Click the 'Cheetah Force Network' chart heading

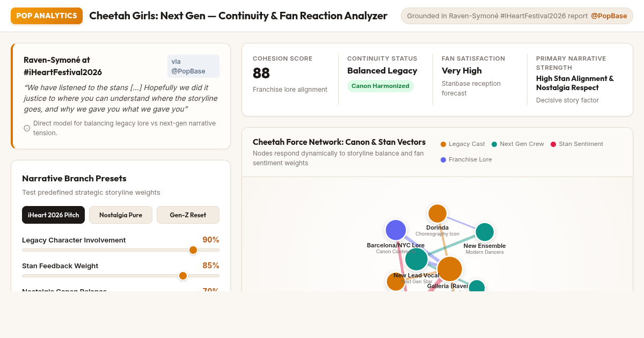click(x=339, y=142)
